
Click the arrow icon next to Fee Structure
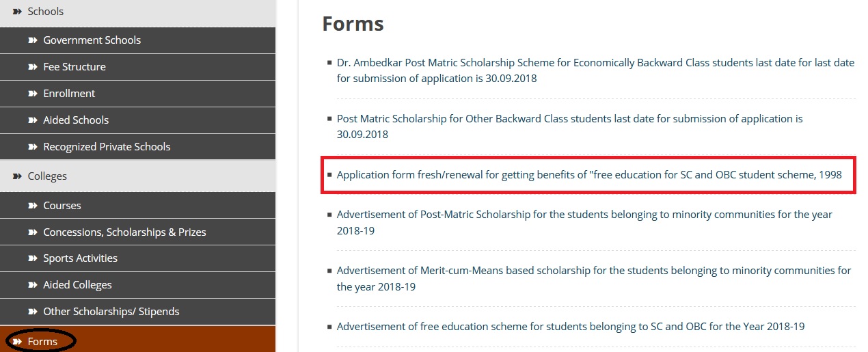pos(32,67)
